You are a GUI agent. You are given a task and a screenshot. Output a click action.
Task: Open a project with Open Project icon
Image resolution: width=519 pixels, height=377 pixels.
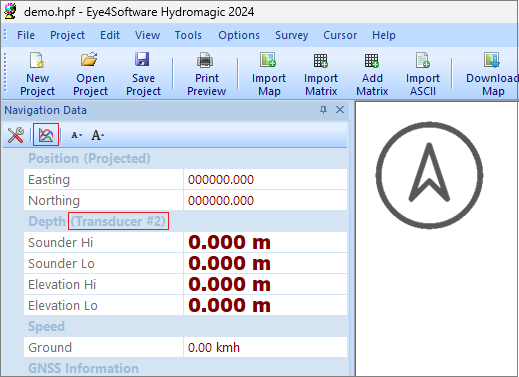coord(90,74)
